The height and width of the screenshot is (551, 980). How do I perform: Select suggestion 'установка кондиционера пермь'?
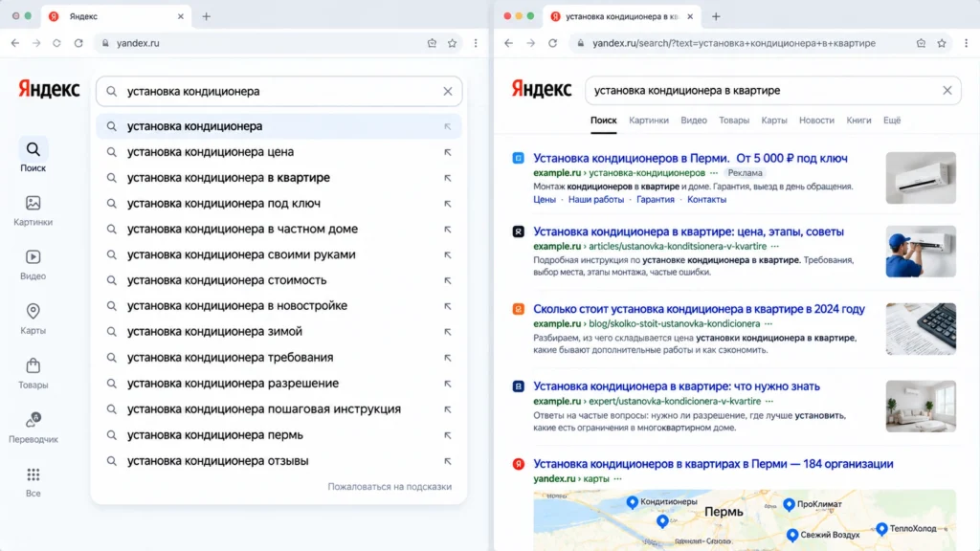pyautogui.click(x=278, y=435)
